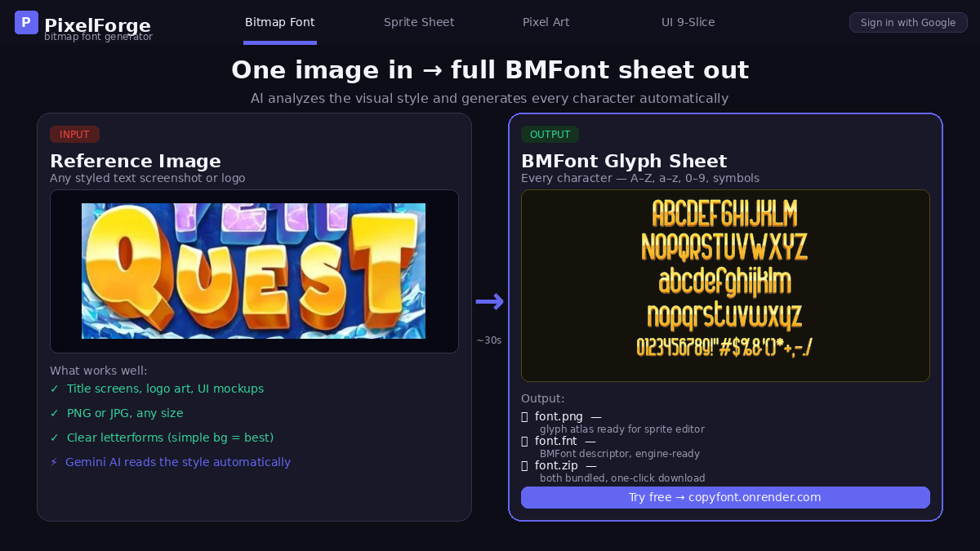Click the Reference Image heading
980x551 pixels.
136,161
